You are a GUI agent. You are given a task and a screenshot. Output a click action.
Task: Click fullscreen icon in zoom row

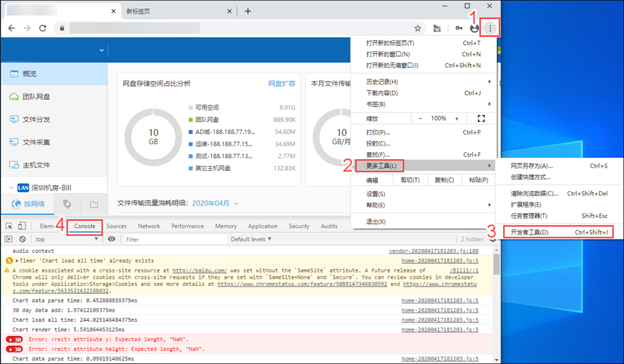point(481,118)
